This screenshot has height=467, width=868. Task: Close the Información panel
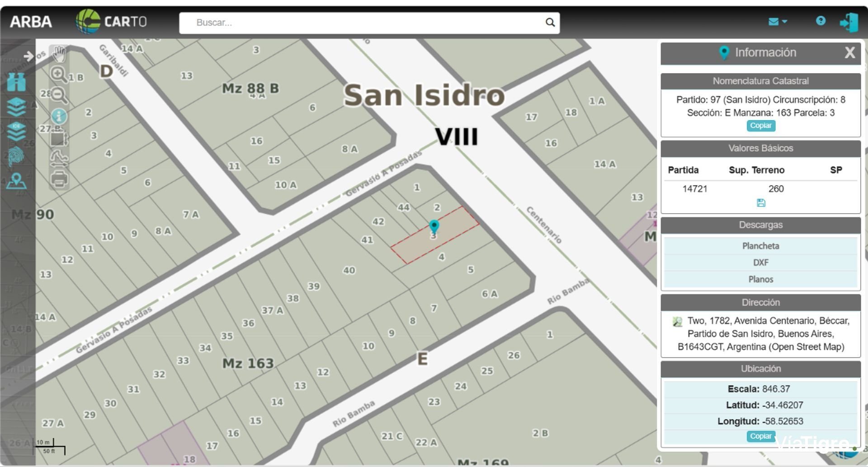850,53
